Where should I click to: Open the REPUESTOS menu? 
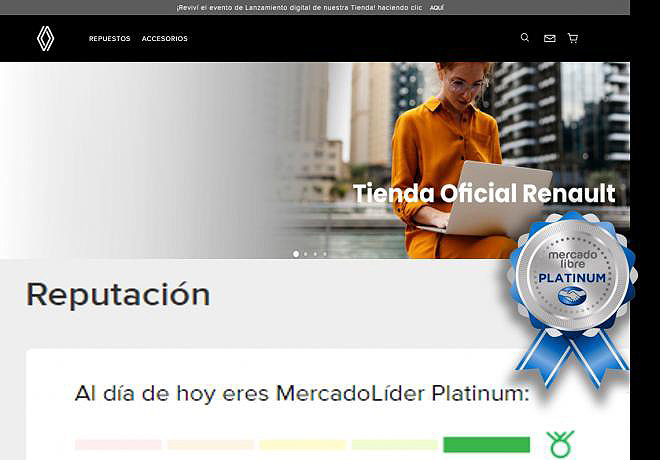pos(109,39)
